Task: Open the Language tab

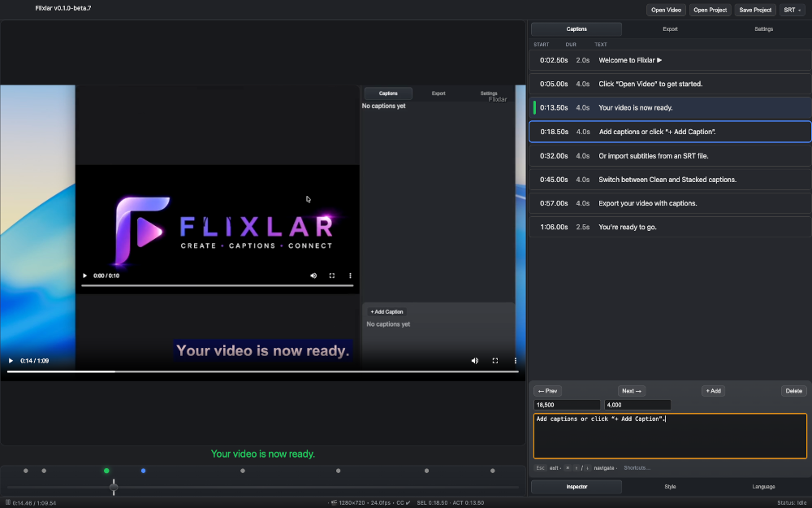Action: coord(763,487)
